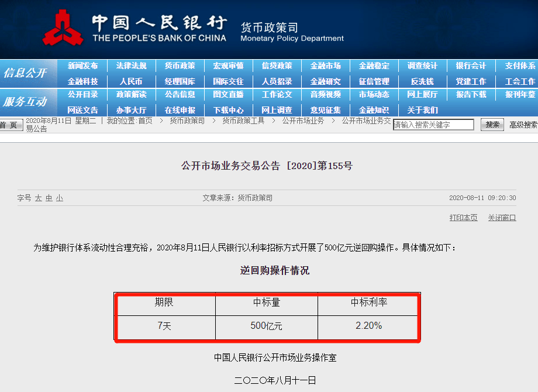Open 网送文告 menu item
538x392 pixels.
pyautogui.click(x=82, y=110)
